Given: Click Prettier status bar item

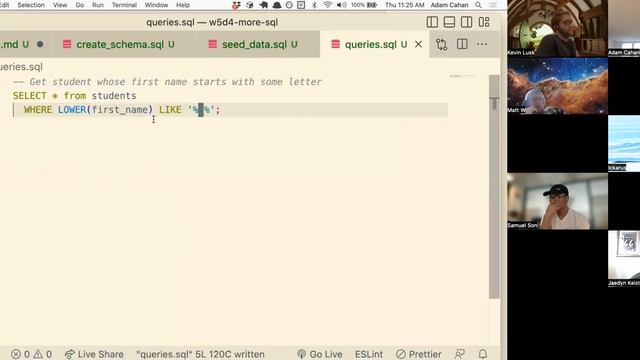Looking at the screenshot, I should click(418, 354).
